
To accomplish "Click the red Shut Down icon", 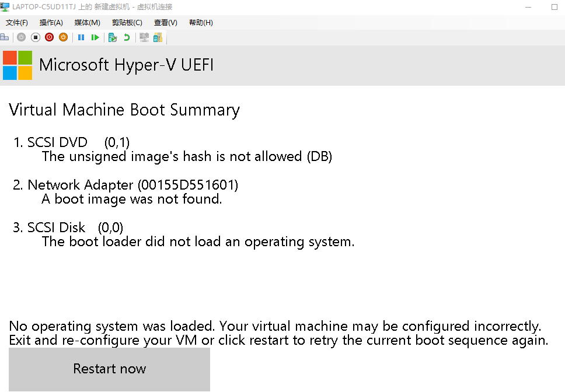I will (x=49, y=37).
